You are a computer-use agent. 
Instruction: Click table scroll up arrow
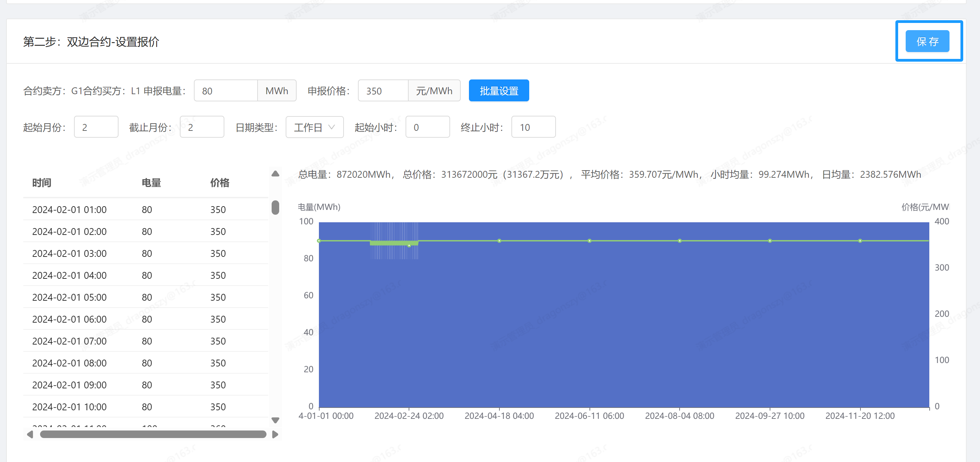pyautogui.click(x=275, y=174)
